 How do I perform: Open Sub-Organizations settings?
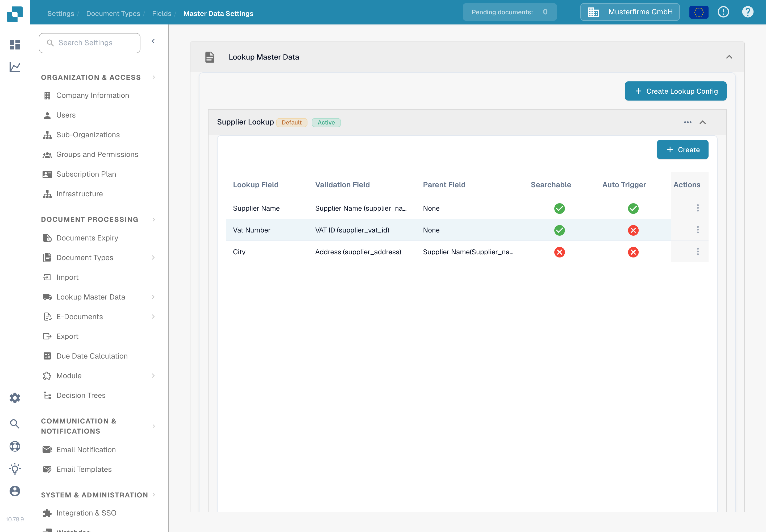(88, 135)
